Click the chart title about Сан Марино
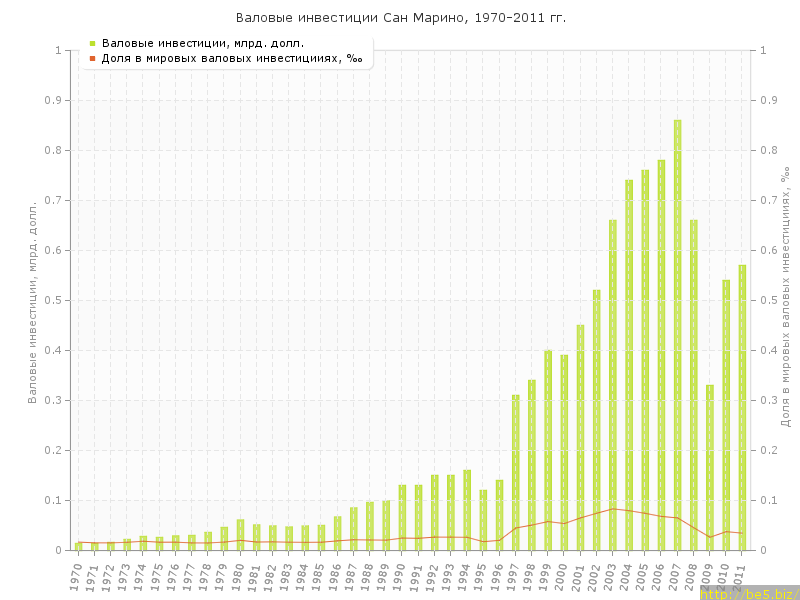 400,18
